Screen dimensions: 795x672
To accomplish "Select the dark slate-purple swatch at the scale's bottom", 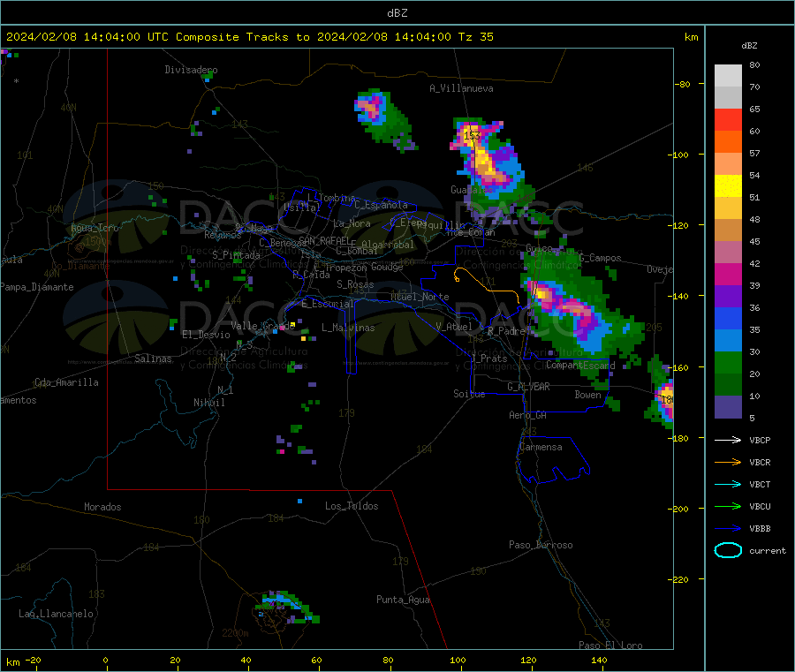I will (728, 407).
